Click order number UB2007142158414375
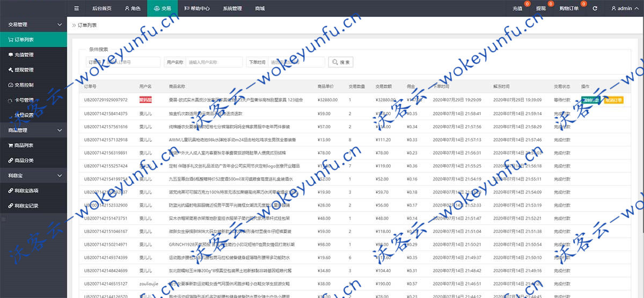This screenshot has height=298, width=644. 106,113
